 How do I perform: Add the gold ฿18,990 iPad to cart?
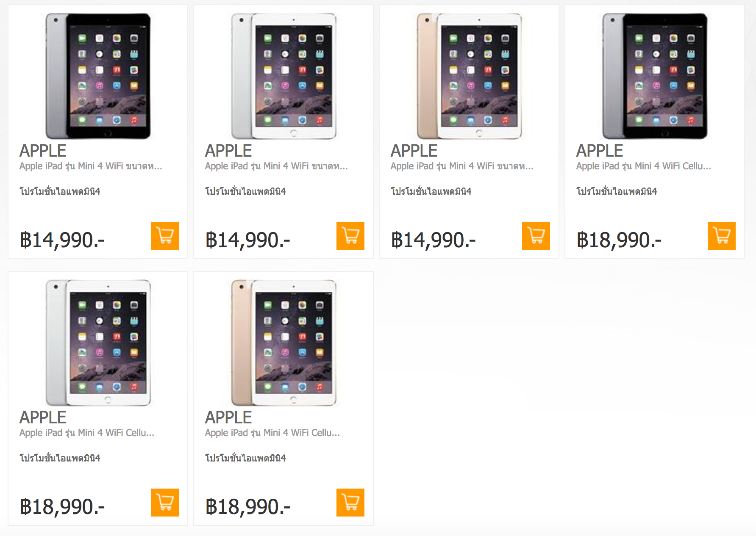350,503
